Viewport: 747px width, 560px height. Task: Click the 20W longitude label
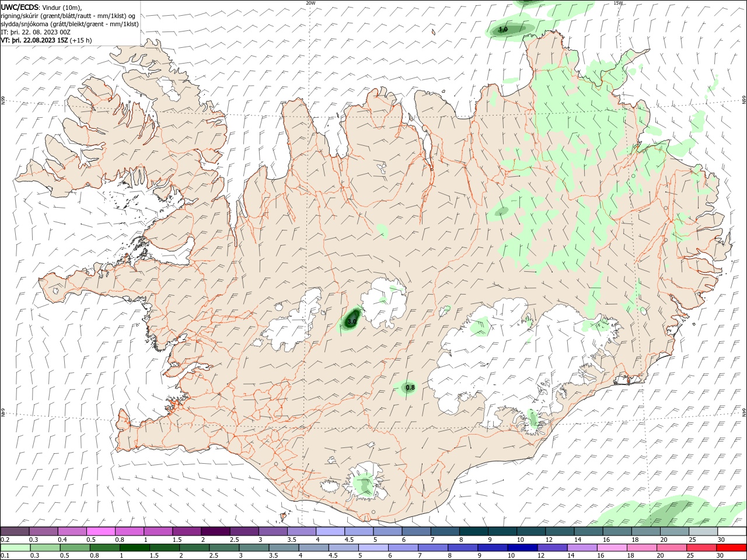310,3
